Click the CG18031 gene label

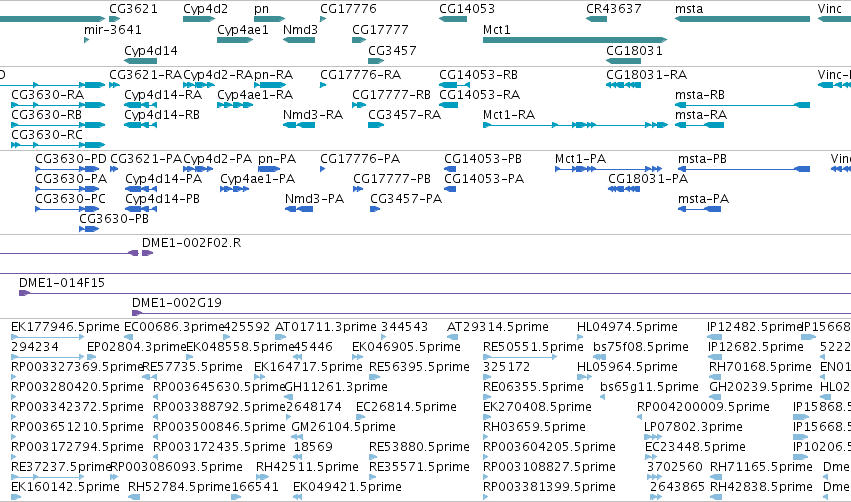(634, 50)
